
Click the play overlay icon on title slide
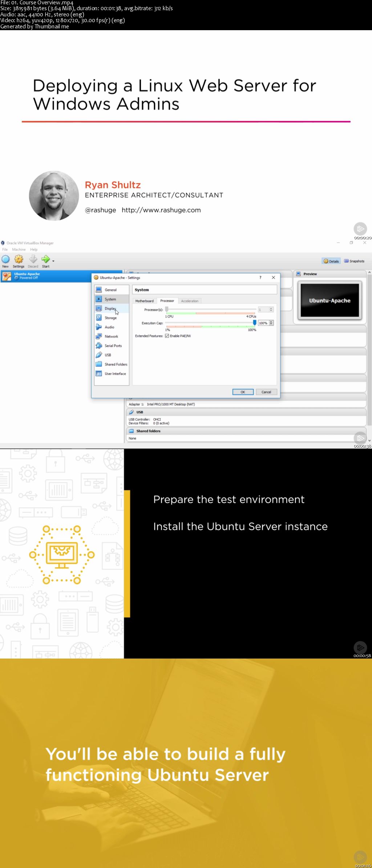[x=360, y=229]
